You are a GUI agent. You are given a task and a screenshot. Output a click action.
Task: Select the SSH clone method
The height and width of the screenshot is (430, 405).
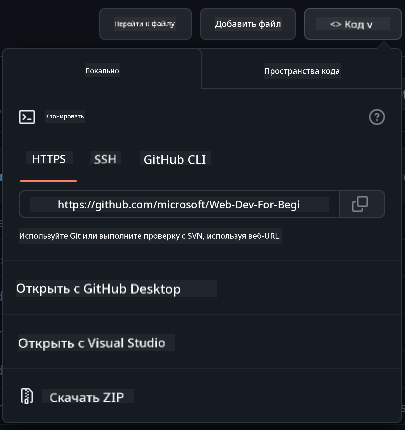click(x=105, y=159)
